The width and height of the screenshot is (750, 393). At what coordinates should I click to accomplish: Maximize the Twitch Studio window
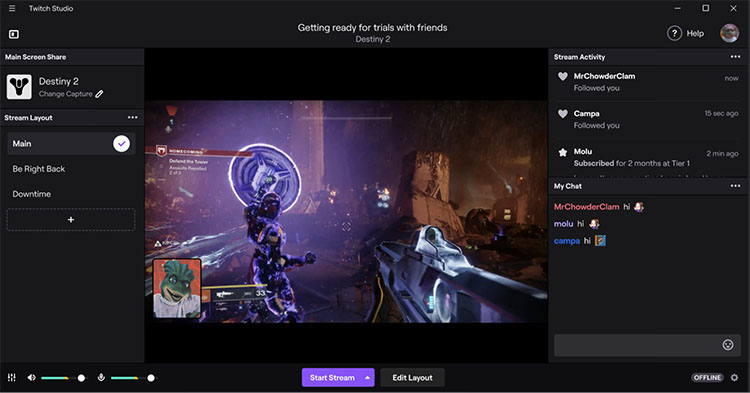point(706,8)
